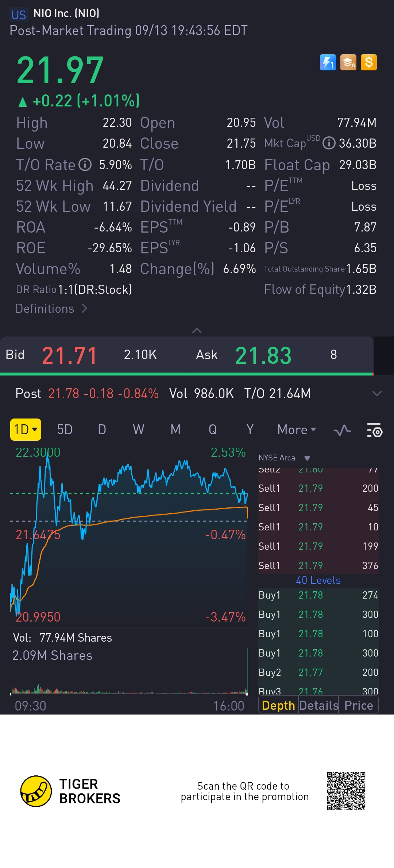Switch chart to Q timeframe
The width and height of the screenshot is (394, 868).
pyautogui.click(x=213, y=430)
